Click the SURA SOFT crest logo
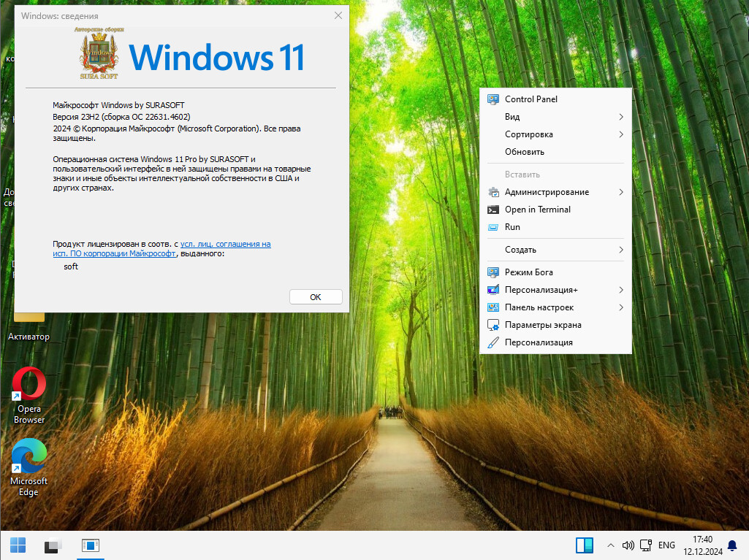749x560 pixels. coord(99,53)
